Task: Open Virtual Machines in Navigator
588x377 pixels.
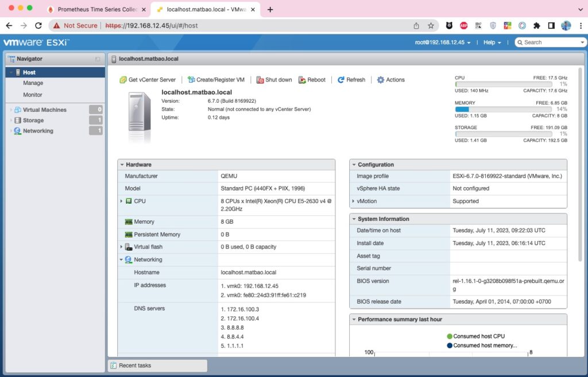Action: point(45,110)
